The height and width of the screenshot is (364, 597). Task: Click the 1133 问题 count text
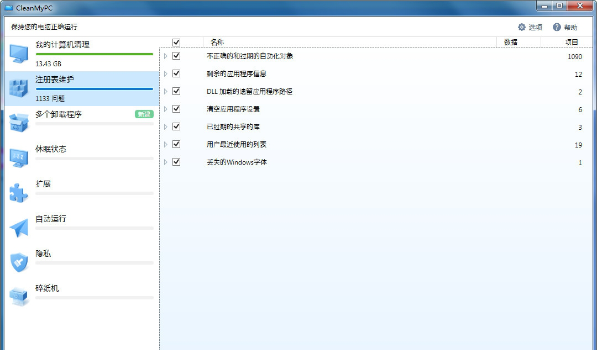(x=50, y=98)
